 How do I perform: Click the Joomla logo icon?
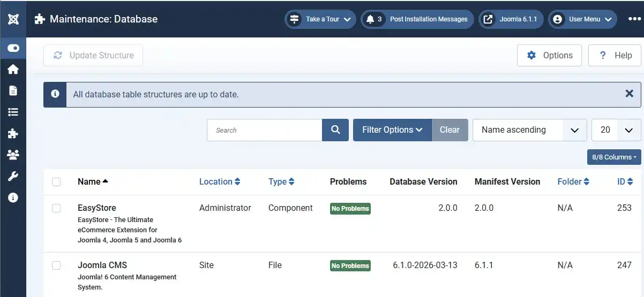click(13, 19)
